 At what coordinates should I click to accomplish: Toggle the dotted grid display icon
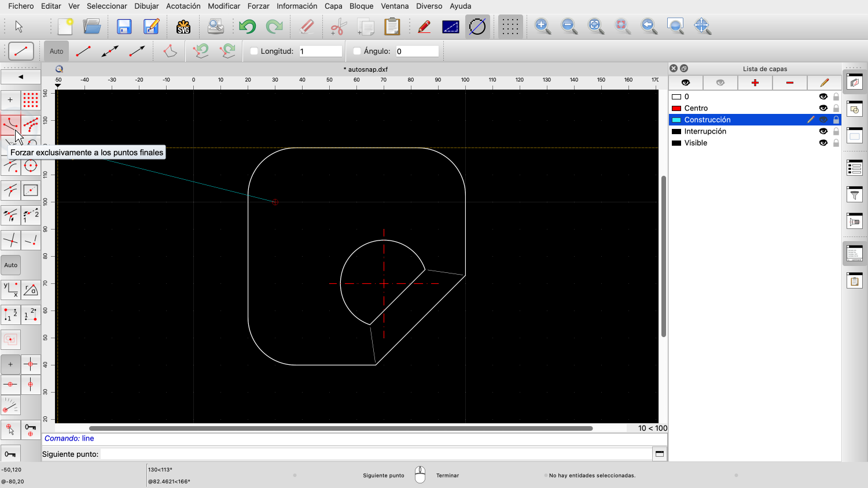510,27
